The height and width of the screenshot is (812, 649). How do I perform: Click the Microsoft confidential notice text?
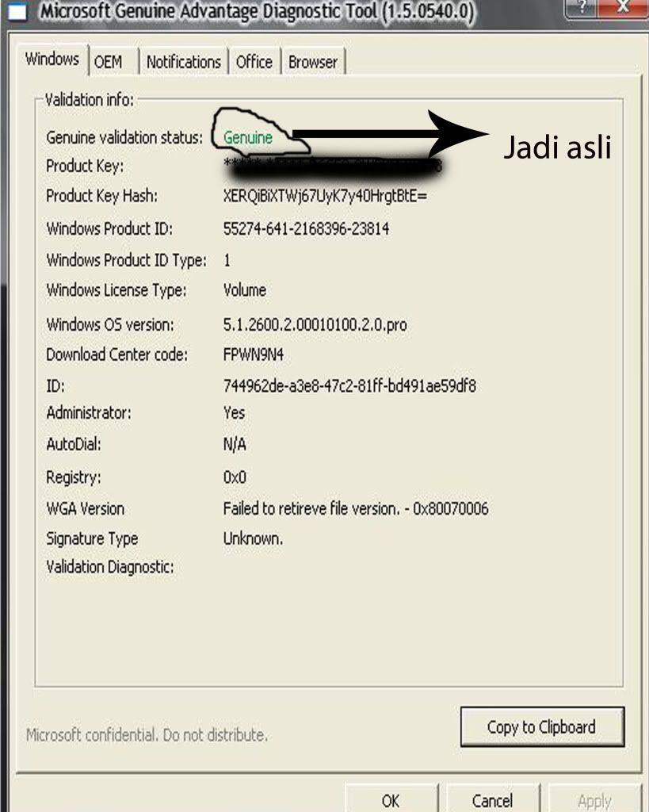click(147, 734)
